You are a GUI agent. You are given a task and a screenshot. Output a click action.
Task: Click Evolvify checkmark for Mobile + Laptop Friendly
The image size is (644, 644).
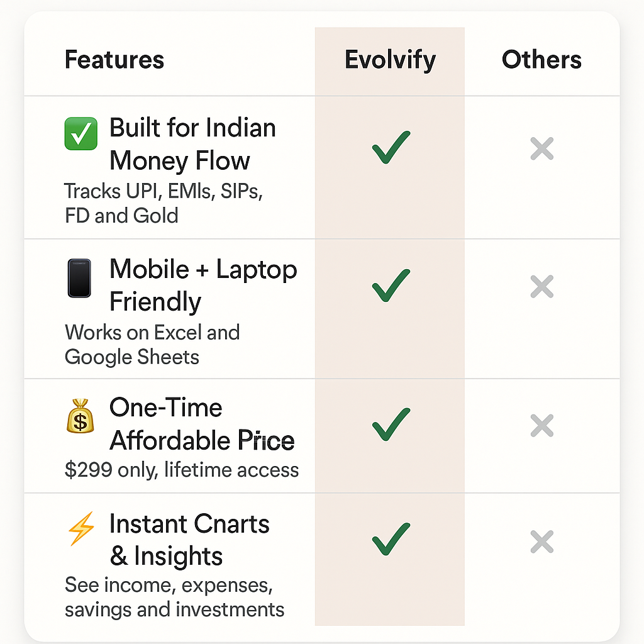click(391, 286)
